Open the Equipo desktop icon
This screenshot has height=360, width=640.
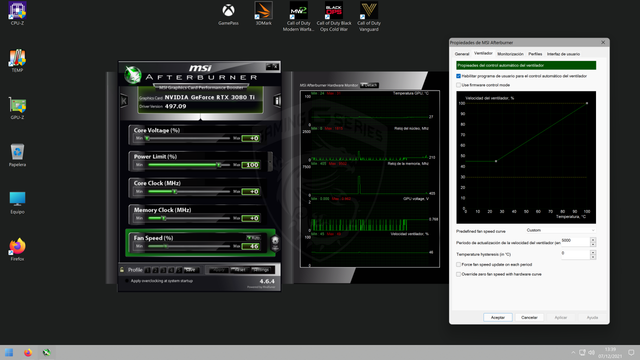(x=17, y=202)
